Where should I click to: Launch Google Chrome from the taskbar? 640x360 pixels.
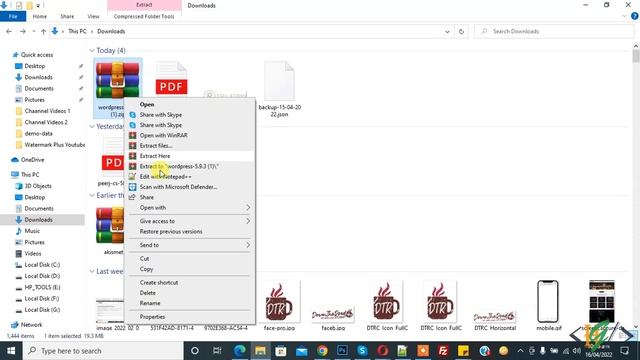322,351
